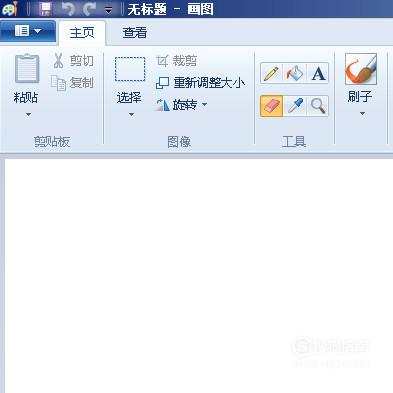Click the Redo arrow in title bar
The height and width of the screenshot is (393, 393).
(x=89, y=9)
